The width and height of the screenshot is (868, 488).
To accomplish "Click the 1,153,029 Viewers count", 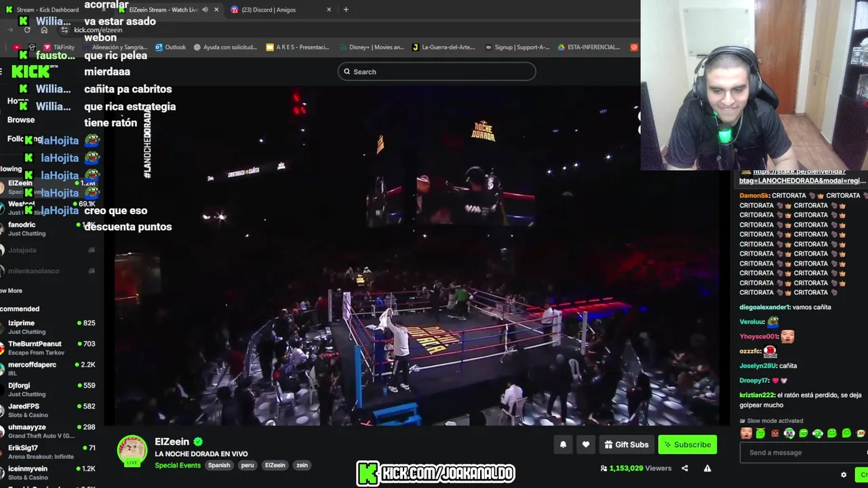I will [636, 468].
